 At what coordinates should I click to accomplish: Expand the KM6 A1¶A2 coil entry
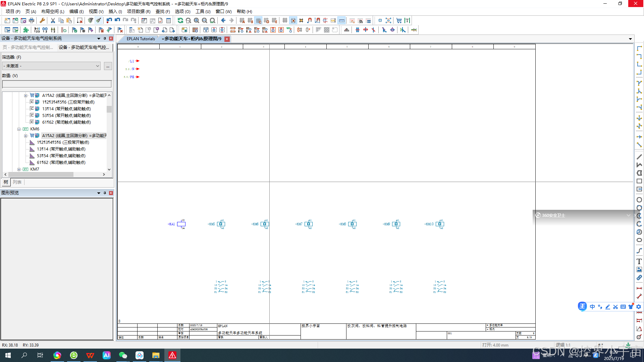25,136
